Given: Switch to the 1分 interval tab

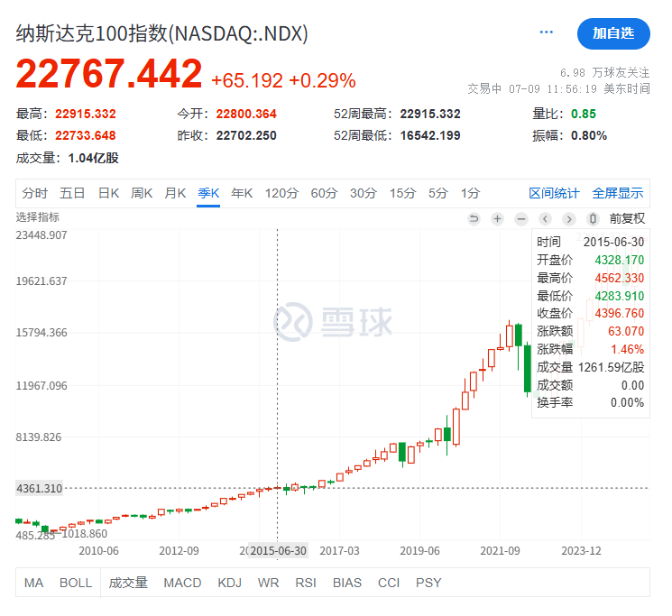Looking at the screenshot, I should pyautogui.click(x=470, y=193).
